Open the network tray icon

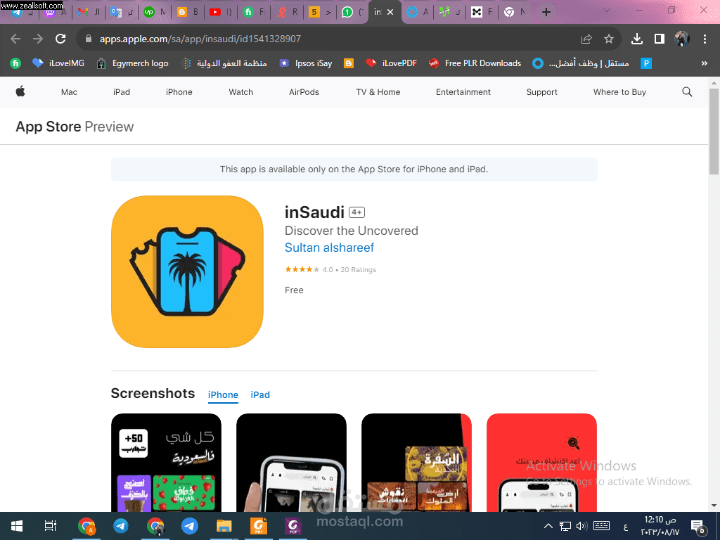pyautogui.click(x=565, y=526)
